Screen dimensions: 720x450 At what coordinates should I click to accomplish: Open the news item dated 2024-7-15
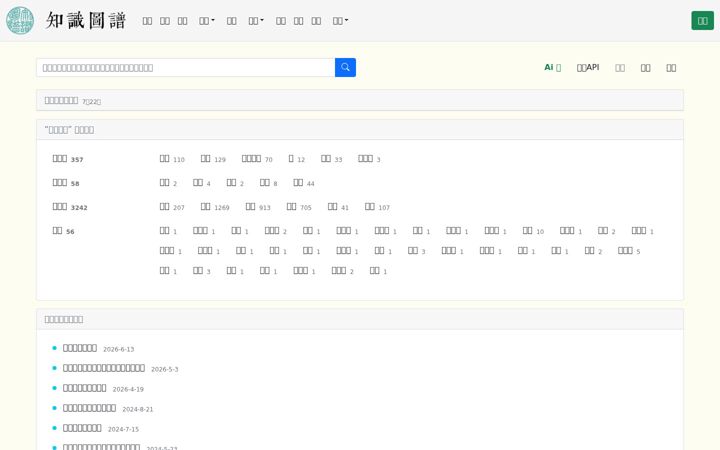click(x=82, y=428)
